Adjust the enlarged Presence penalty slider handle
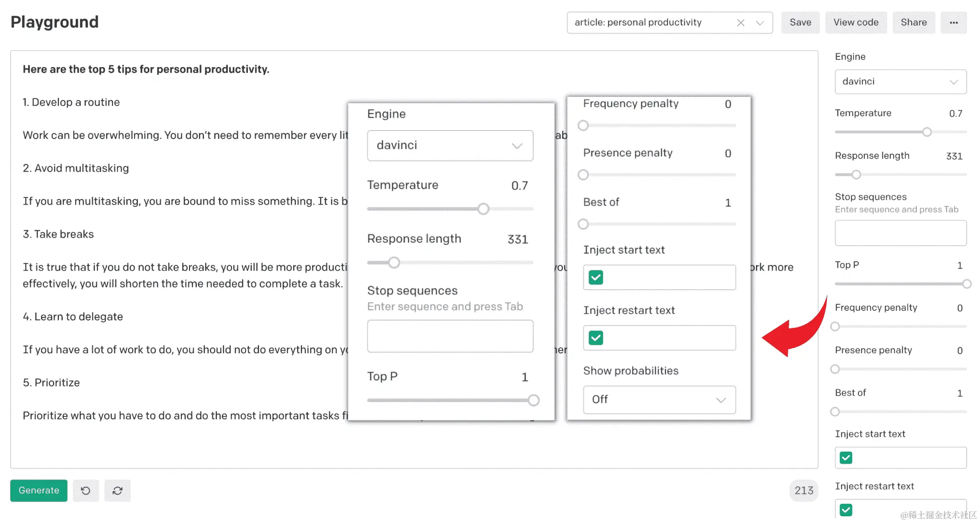 (583, 175)
